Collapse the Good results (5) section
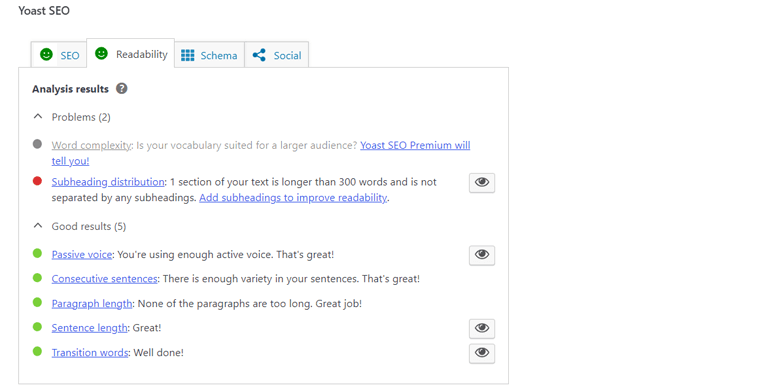The width and height of the screenshot is (760, 392). click(x=79, y=226)
